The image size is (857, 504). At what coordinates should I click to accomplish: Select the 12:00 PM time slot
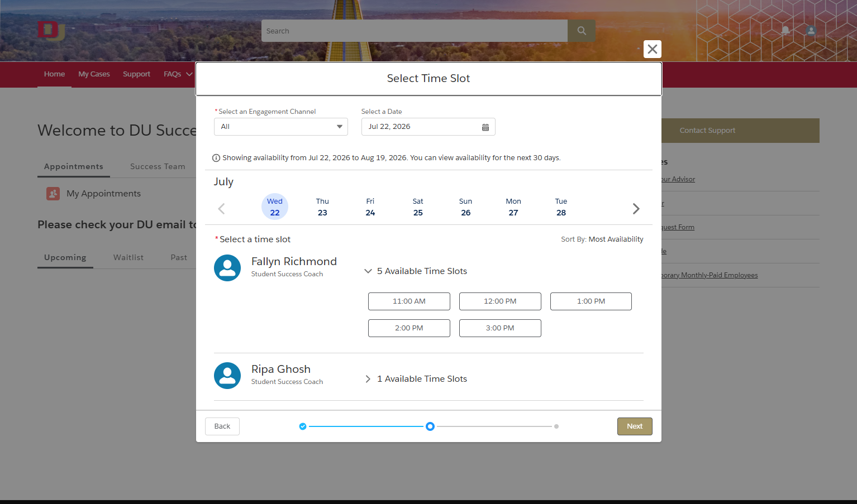500,301
